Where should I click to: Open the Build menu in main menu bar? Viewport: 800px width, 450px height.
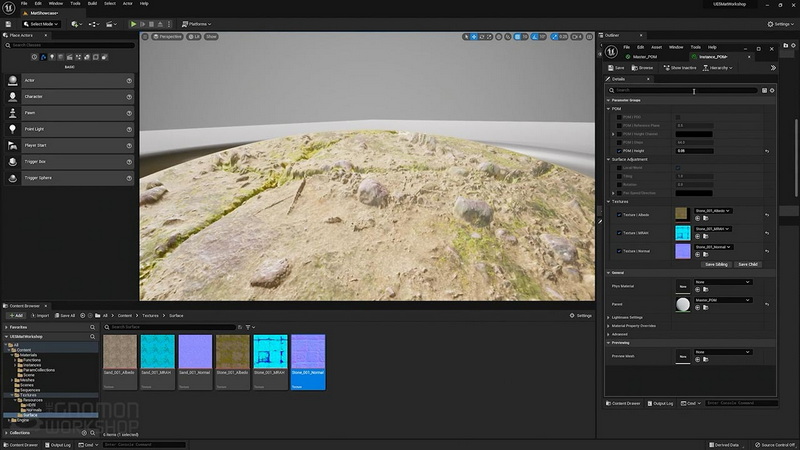click(92, 4)
